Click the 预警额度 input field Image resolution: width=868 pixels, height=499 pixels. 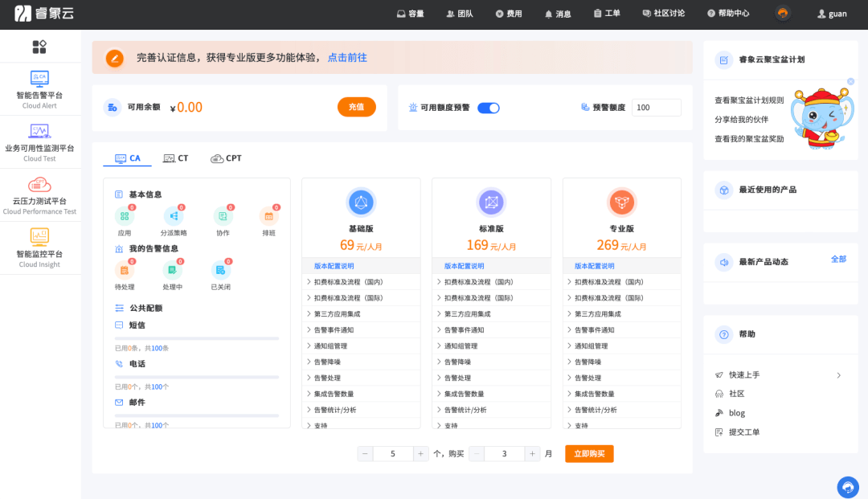pyautogui.click(x=656, y=108)
